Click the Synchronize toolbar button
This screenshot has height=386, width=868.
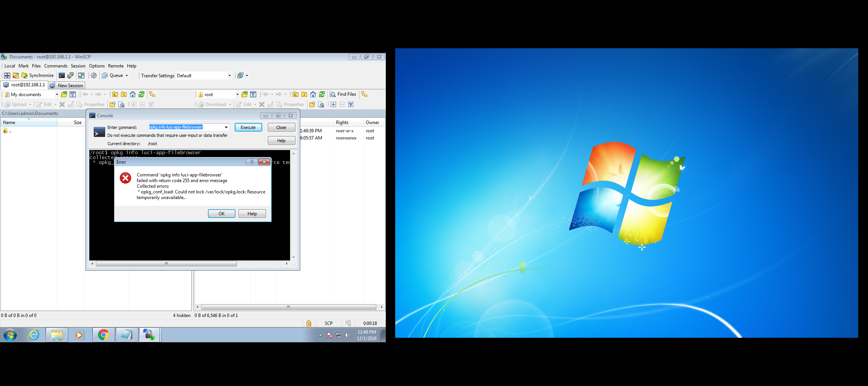37,75
